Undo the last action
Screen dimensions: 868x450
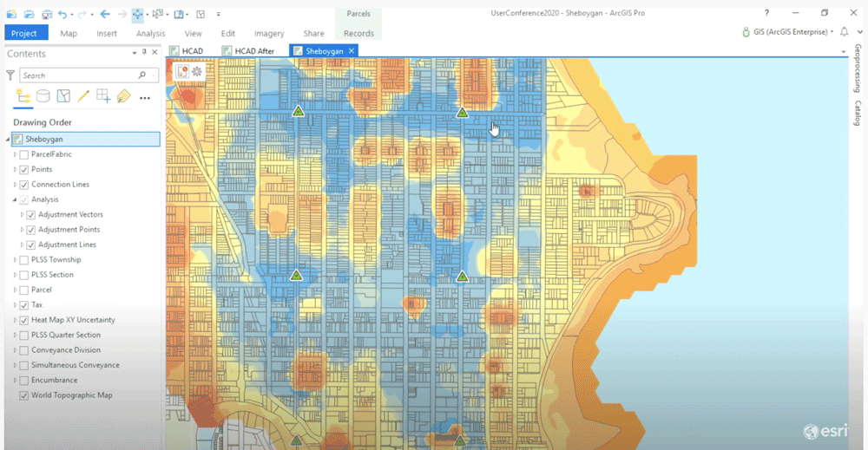click(x=62, y=14)
